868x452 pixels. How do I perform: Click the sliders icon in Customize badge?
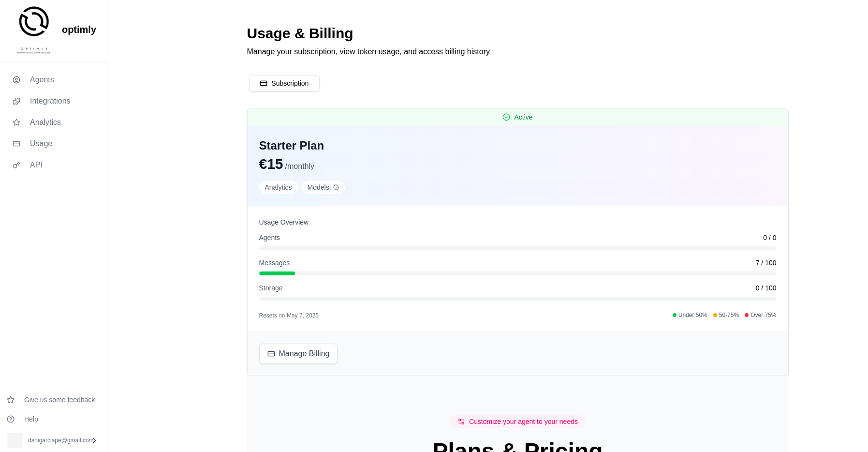[461, 422]
